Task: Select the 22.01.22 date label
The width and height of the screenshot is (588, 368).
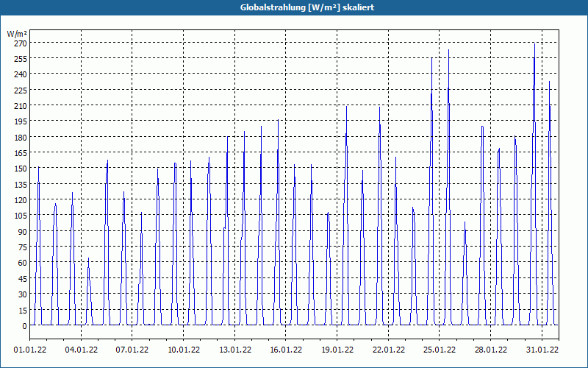Action: click(389, 350)
